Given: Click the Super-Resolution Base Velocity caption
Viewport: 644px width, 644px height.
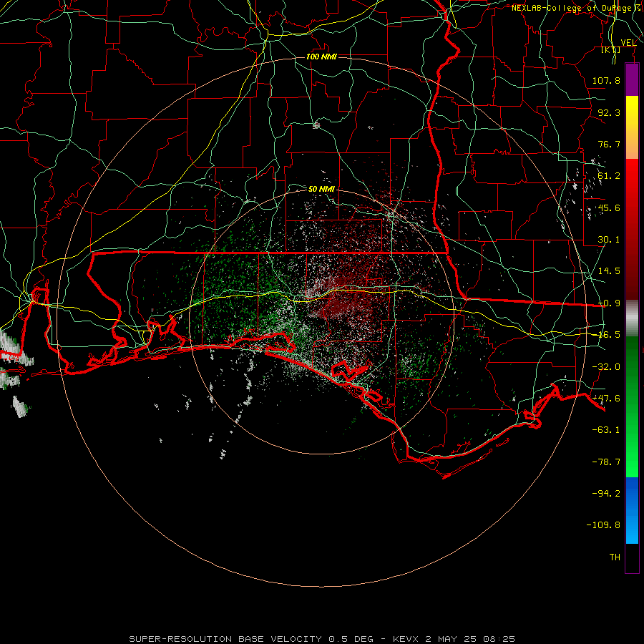Looking at the screenshot, I should pos(322,639).
